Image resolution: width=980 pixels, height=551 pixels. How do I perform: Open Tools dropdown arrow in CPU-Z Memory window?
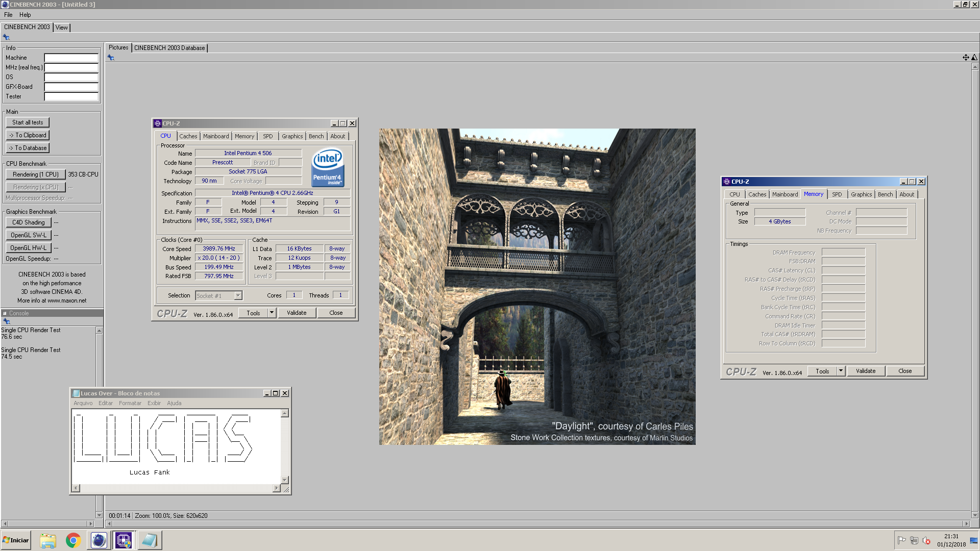[x=841, y=371]
